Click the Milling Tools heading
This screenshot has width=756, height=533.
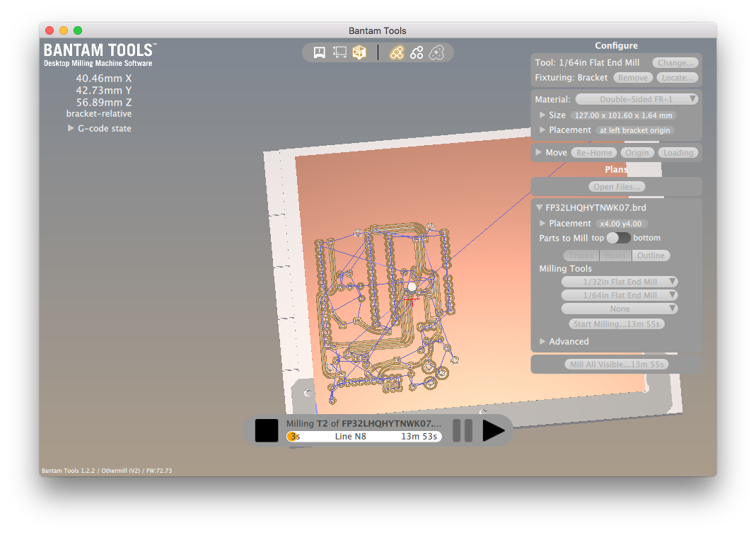(x=565, y=268)
